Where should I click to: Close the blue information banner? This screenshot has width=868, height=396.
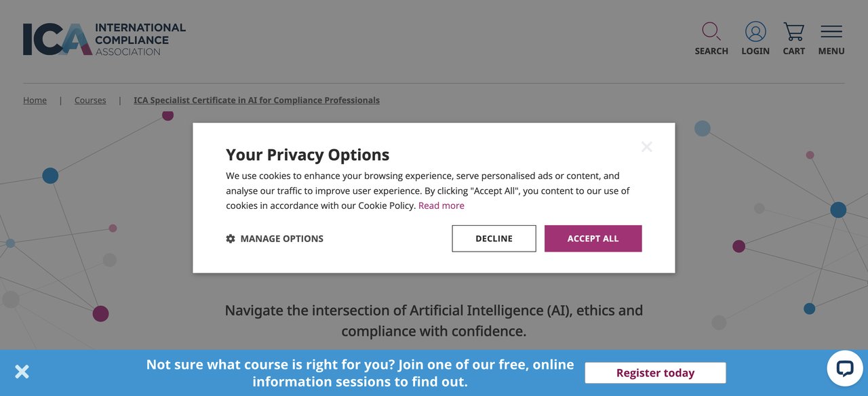tap(22, 371)
